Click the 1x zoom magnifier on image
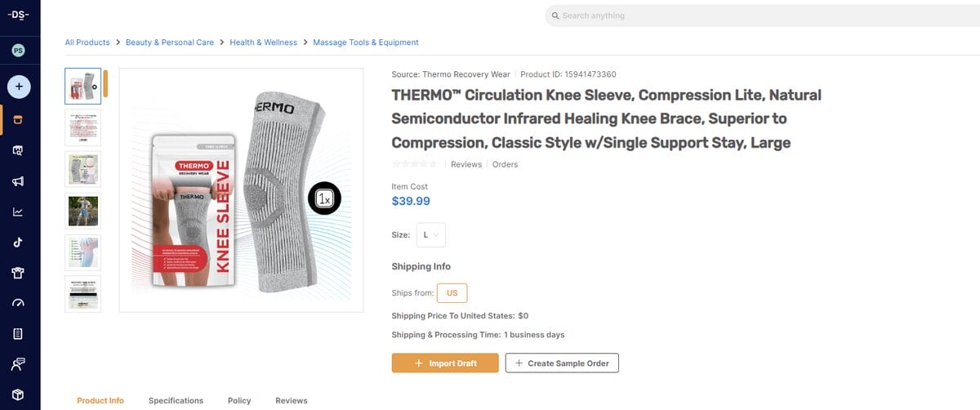This screenshot has width=980, height=410. pos(324,198)
